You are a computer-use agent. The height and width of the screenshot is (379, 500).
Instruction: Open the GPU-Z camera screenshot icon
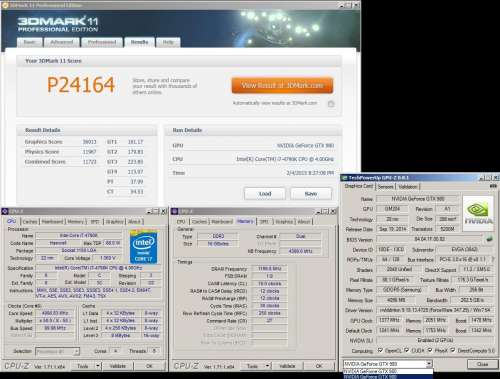493,186
